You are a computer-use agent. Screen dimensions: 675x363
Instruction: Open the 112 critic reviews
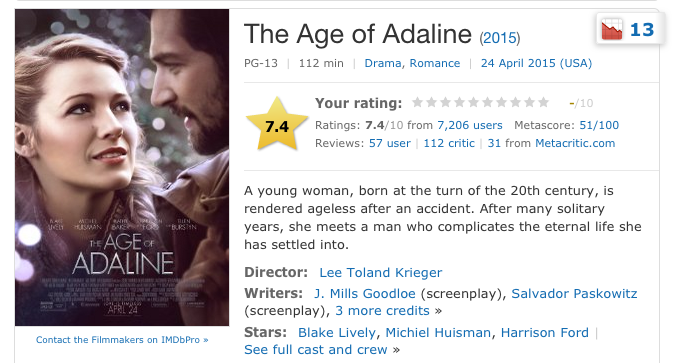pyautogui.click(x=449, y=143)
